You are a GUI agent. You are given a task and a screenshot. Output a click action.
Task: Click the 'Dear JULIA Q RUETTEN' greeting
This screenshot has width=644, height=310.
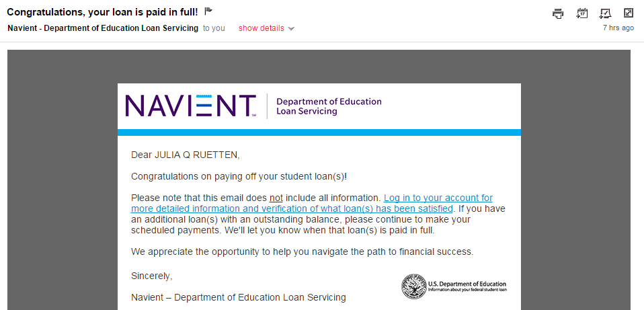pos(186,155)
